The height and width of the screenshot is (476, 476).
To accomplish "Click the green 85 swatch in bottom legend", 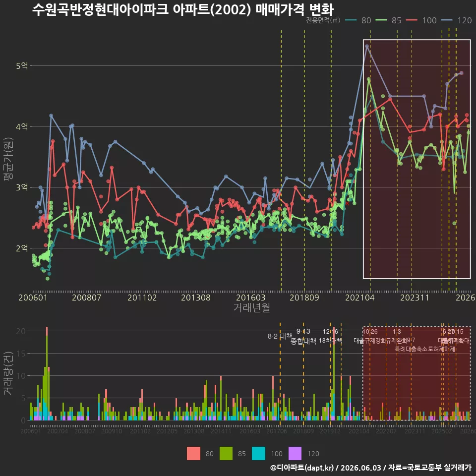I will (x=226, y=454).
